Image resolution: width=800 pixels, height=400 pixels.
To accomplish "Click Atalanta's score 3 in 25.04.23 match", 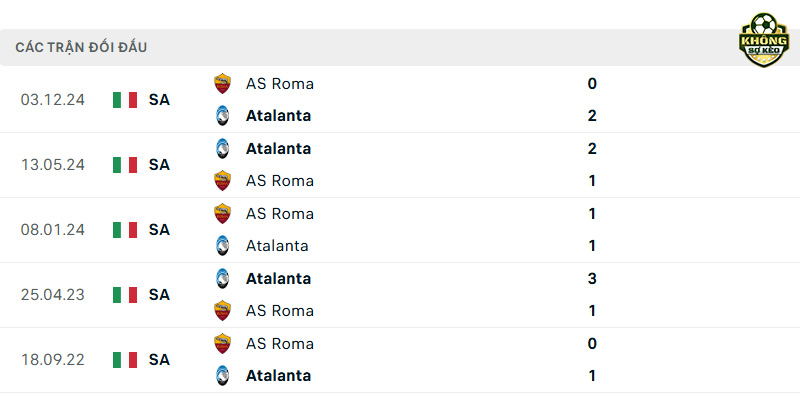I will pos(592,279).
